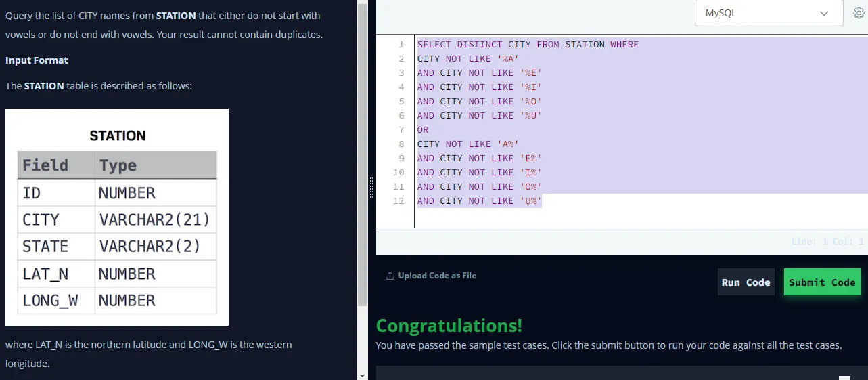Click the OR keyword on line 7
The width and height of the screenshot is (868, 380).
click(423, 130)
